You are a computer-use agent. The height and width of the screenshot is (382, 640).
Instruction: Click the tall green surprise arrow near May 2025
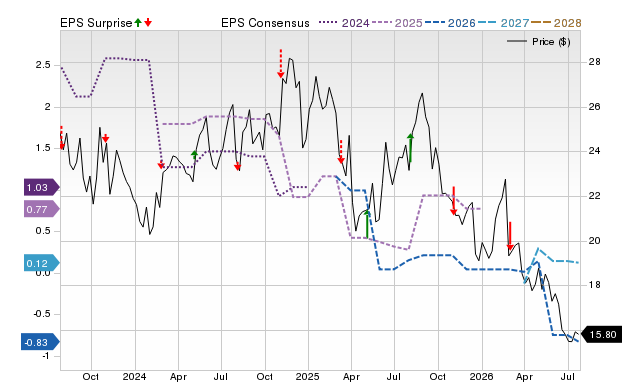point(367,224)
